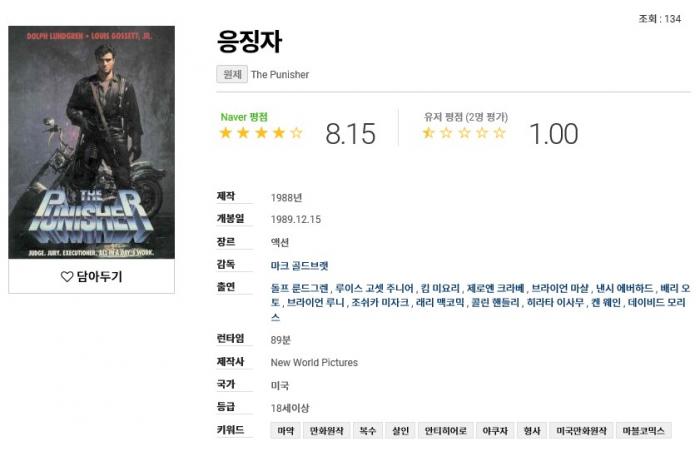This screenshot has height=461, width=700.
Task: Open actor 킴 미요리 link
Action: coord(440,288)
